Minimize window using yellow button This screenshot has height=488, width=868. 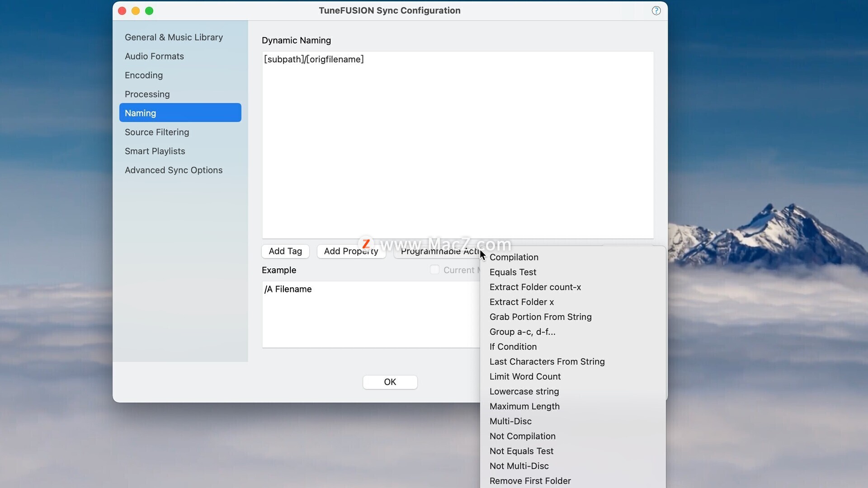pos(136,11)
